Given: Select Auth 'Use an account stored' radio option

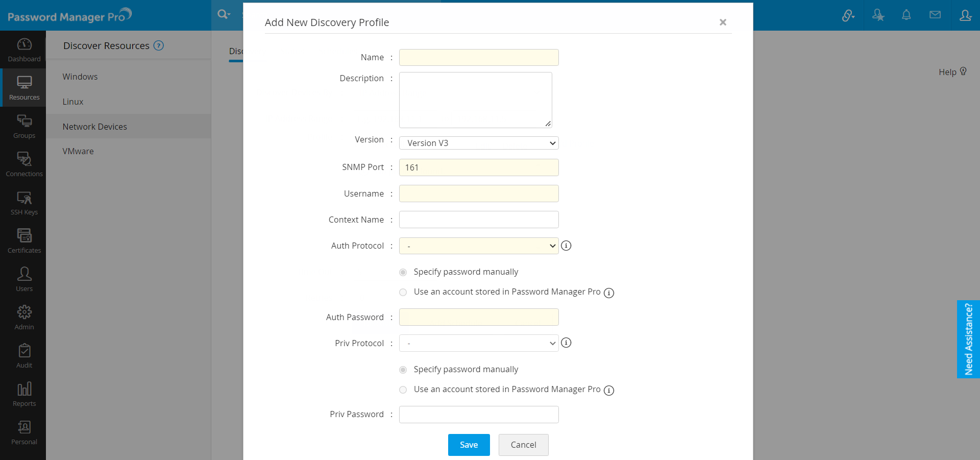Looking at the screenshot, I should tap(403, 292).
